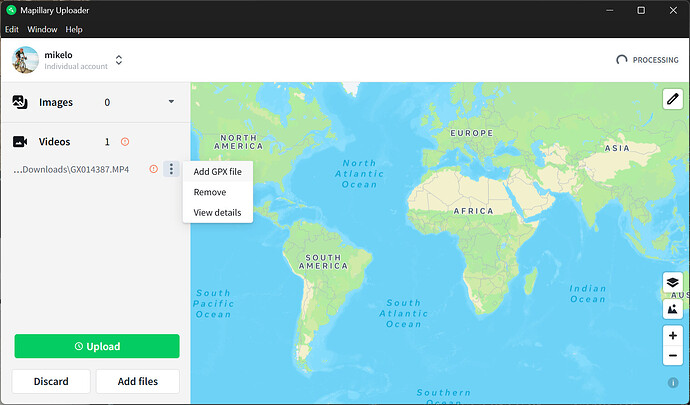Click the Videos camera icon
Screen dimensions: 690x405
[20, 142]
